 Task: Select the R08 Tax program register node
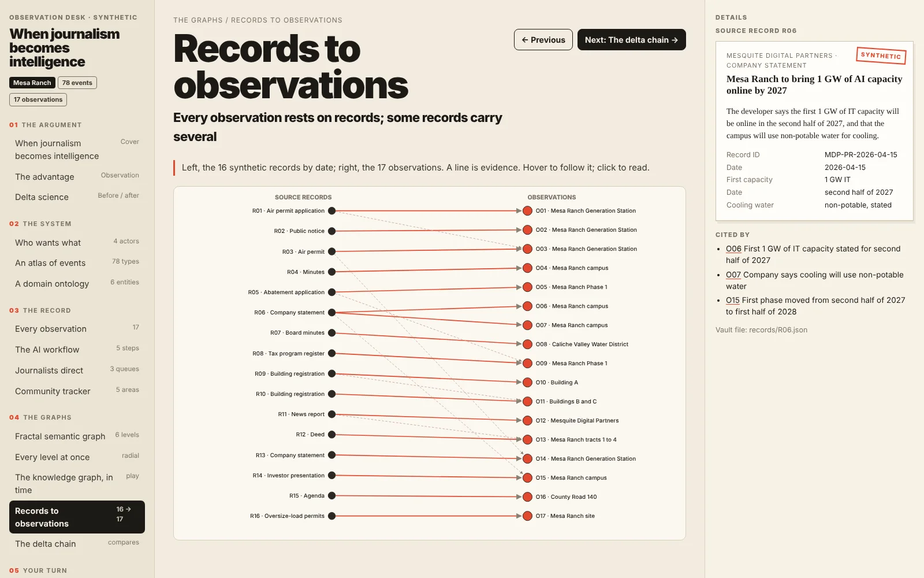[x=331, y=354]
